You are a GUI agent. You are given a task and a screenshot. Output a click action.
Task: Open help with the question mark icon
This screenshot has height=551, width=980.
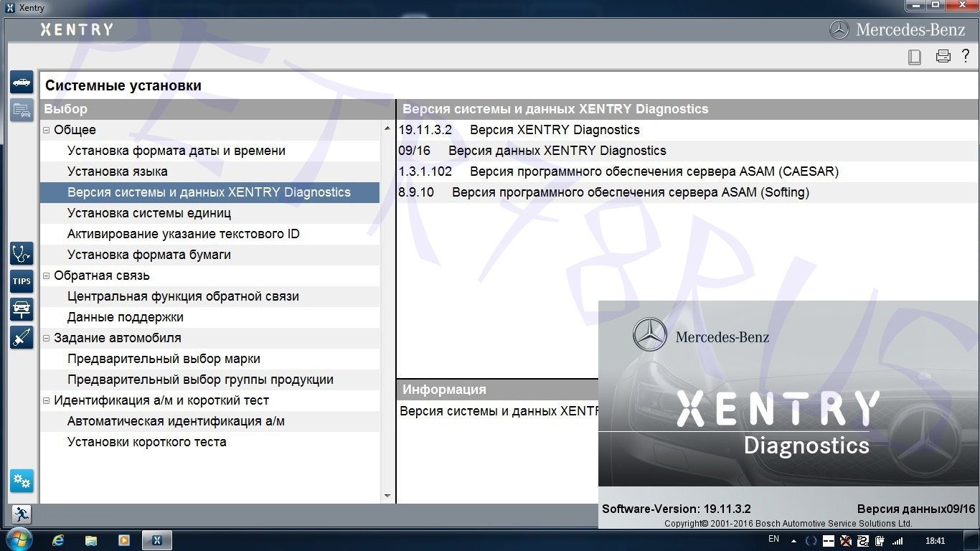(966, 57)
